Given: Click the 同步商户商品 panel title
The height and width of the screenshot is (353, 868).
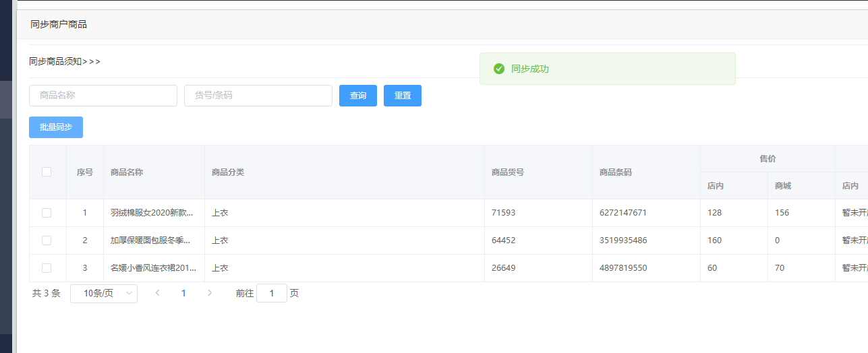Looking at the screenshot, I should click(x=59, y=24).
